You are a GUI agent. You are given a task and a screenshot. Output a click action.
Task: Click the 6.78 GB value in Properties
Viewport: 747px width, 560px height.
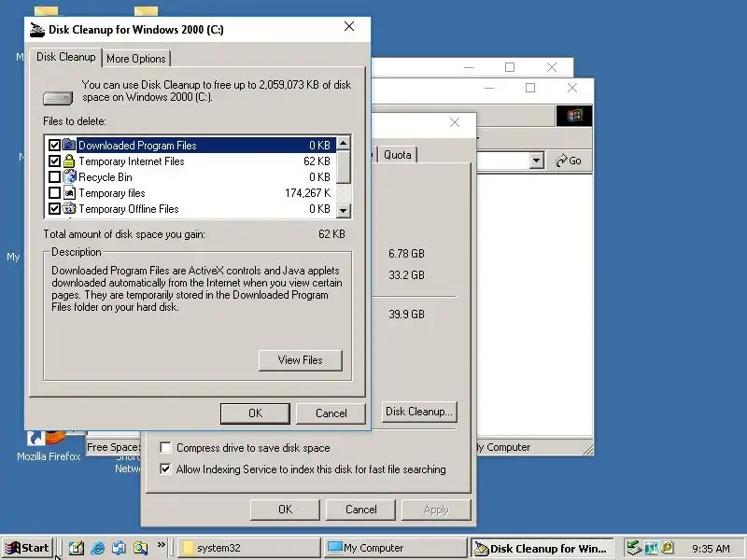406,253
